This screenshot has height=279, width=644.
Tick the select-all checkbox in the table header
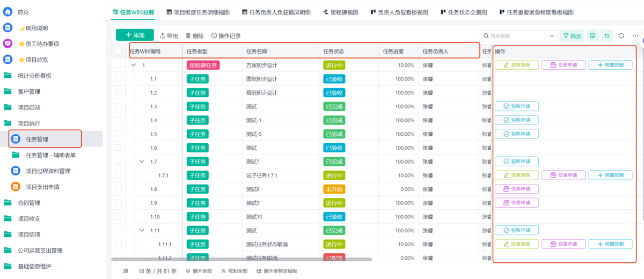(x=119, y=52)
